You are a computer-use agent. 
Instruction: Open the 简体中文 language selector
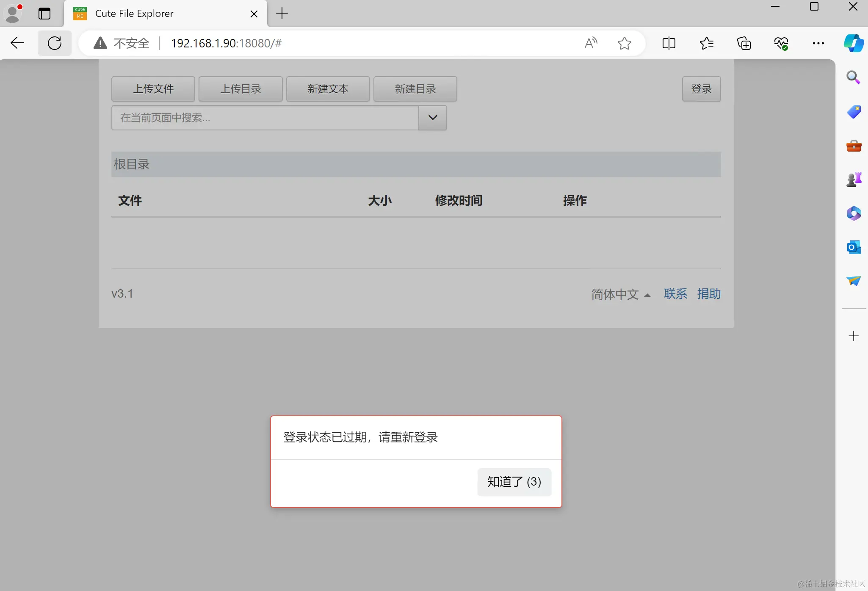620,294
